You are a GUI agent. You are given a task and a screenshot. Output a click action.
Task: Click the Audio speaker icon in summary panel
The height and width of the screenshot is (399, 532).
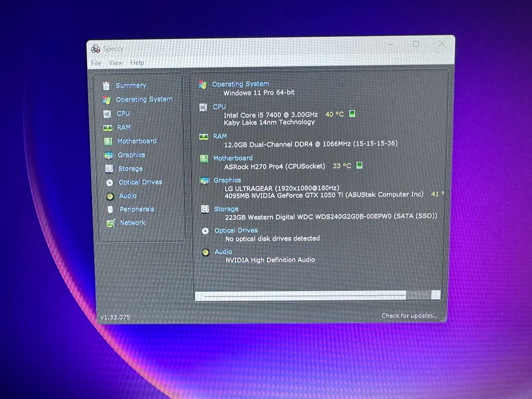pyautogui.click(x=206, y=253)
